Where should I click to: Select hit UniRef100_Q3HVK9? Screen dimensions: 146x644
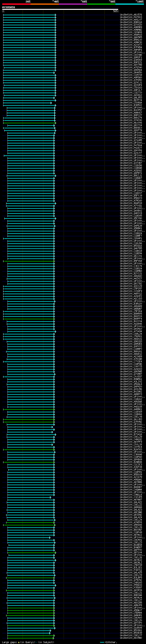(x=131, y=60)
